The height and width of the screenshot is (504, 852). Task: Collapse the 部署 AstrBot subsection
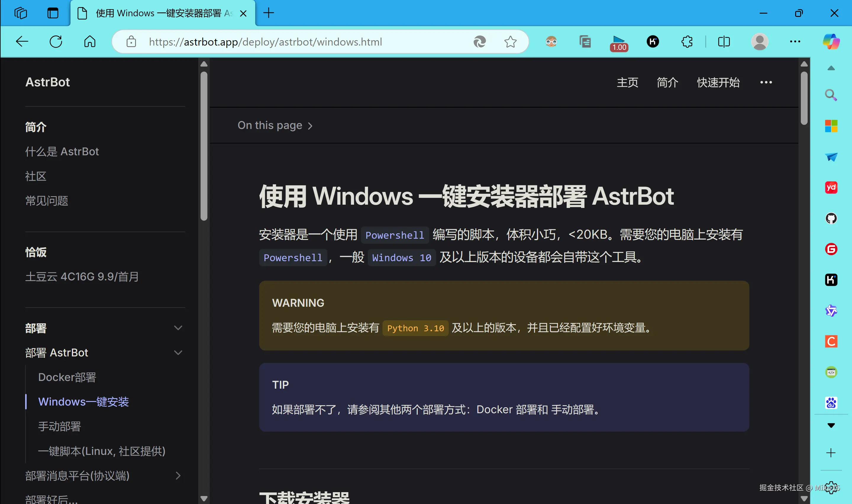[x=178, y=353]
